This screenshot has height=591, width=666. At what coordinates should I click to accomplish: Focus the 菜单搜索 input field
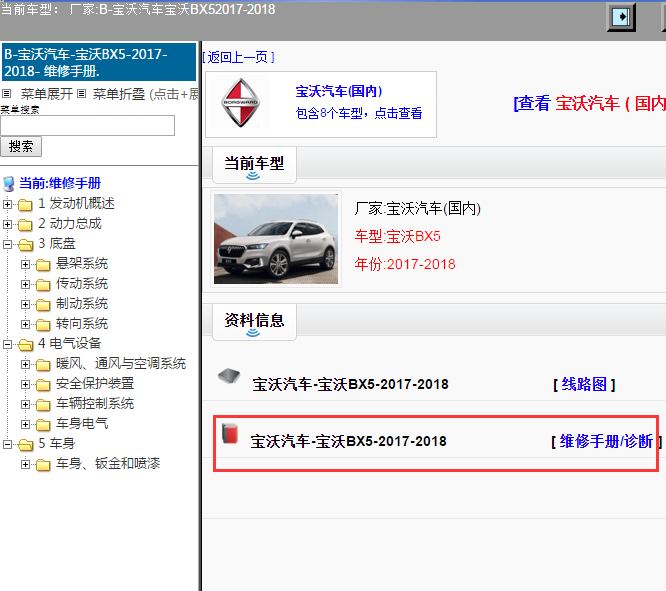(87, 125)
